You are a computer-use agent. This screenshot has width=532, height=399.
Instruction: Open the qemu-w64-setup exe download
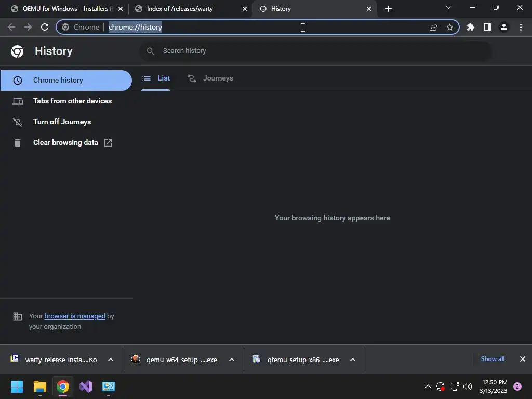click(175, 360)
